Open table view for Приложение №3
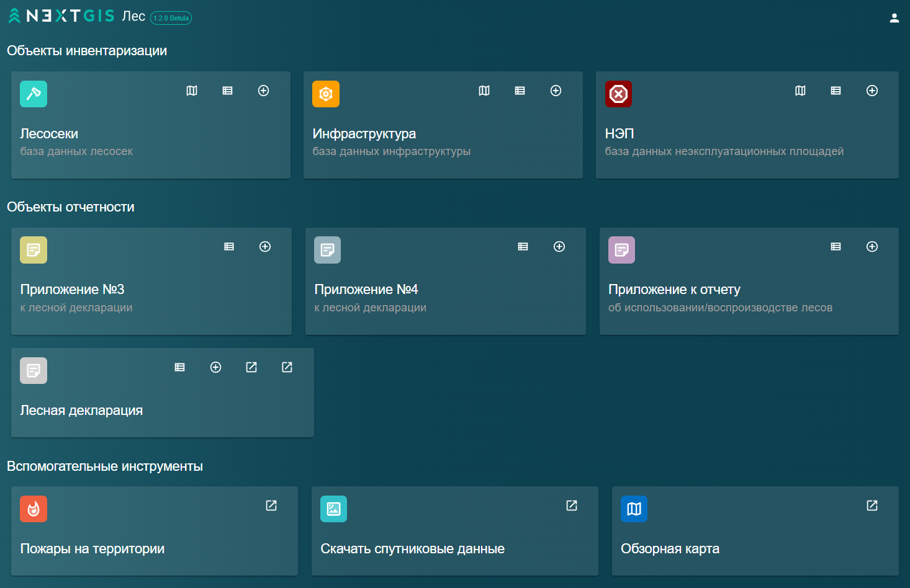 [228, 246]
